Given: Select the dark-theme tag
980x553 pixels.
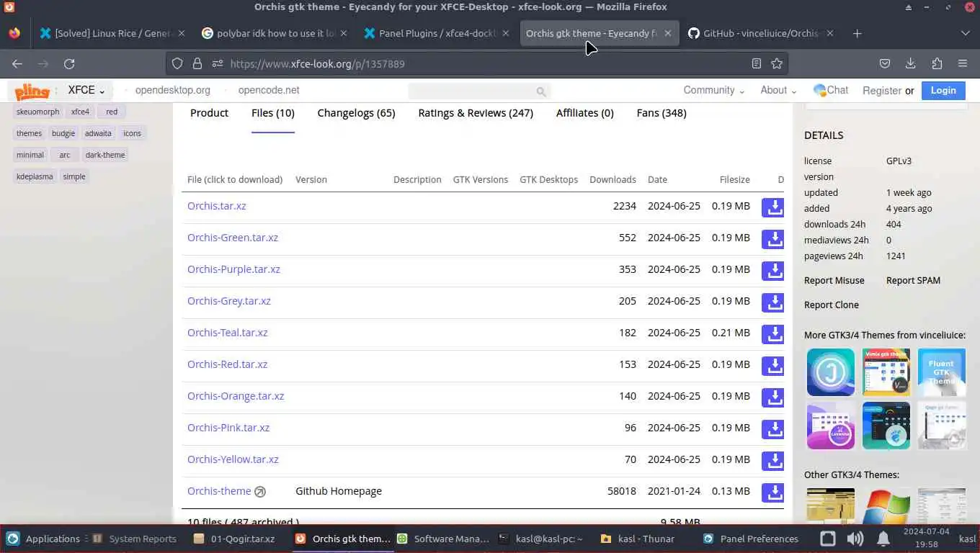Looking at the screenshot, I should [105, 155].
